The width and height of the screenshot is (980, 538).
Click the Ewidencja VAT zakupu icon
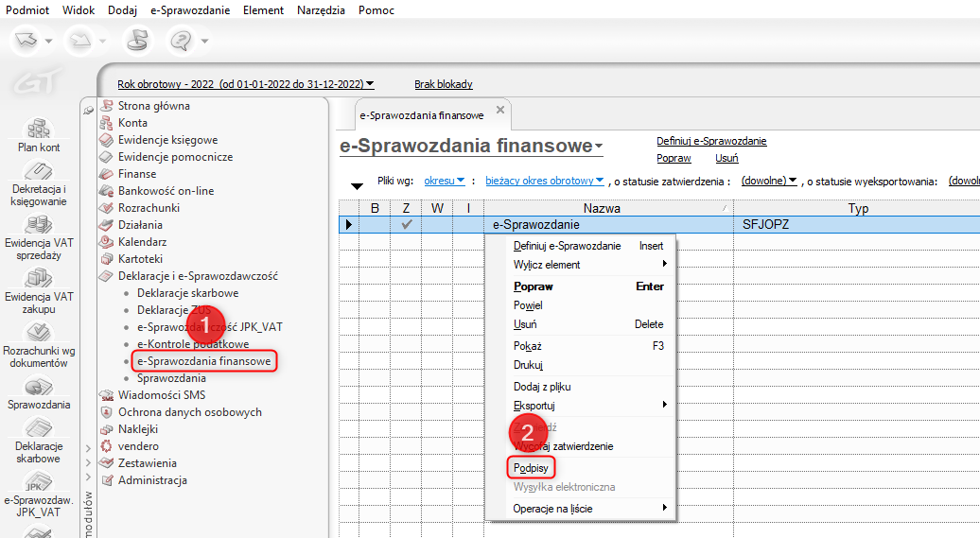coord(39,279)
